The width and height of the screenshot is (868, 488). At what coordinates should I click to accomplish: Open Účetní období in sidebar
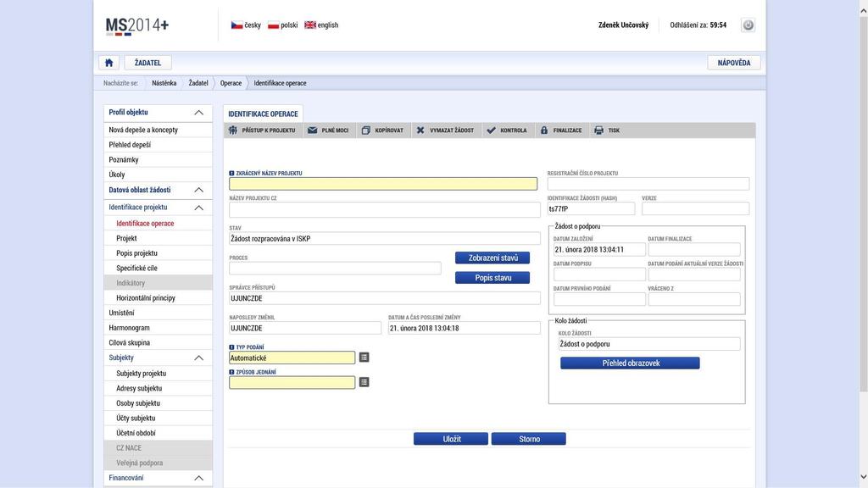tap(158, 433)
